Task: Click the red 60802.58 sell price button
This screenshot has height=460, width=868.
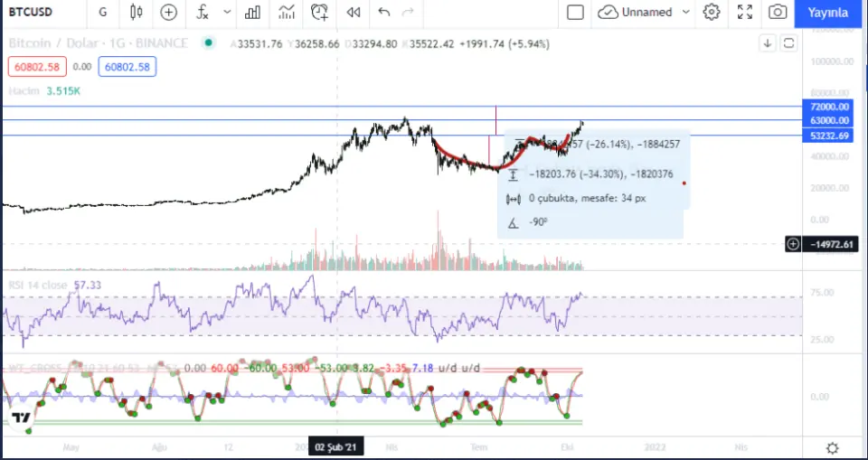Action: (x=34, y=66)
